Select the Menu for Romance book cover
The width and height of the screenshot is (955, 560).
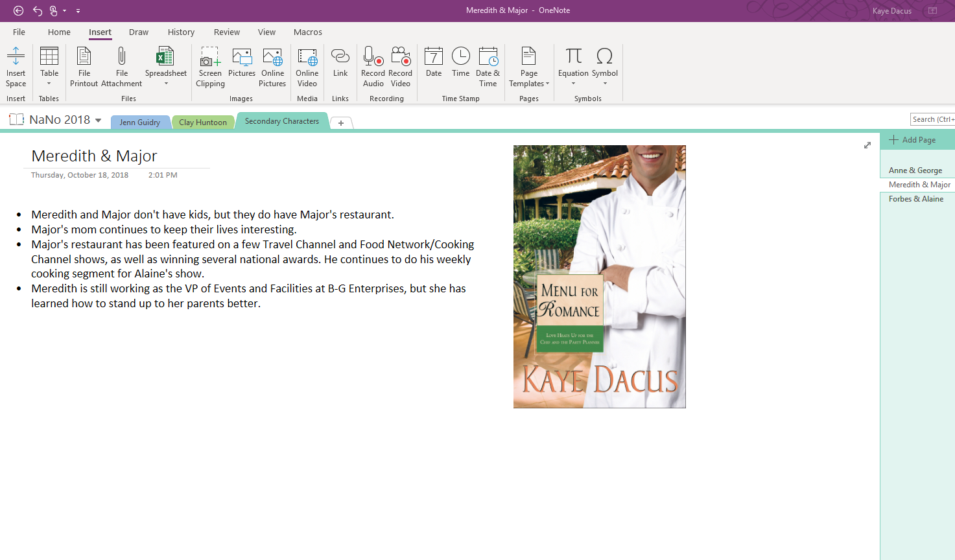[599, 277]
